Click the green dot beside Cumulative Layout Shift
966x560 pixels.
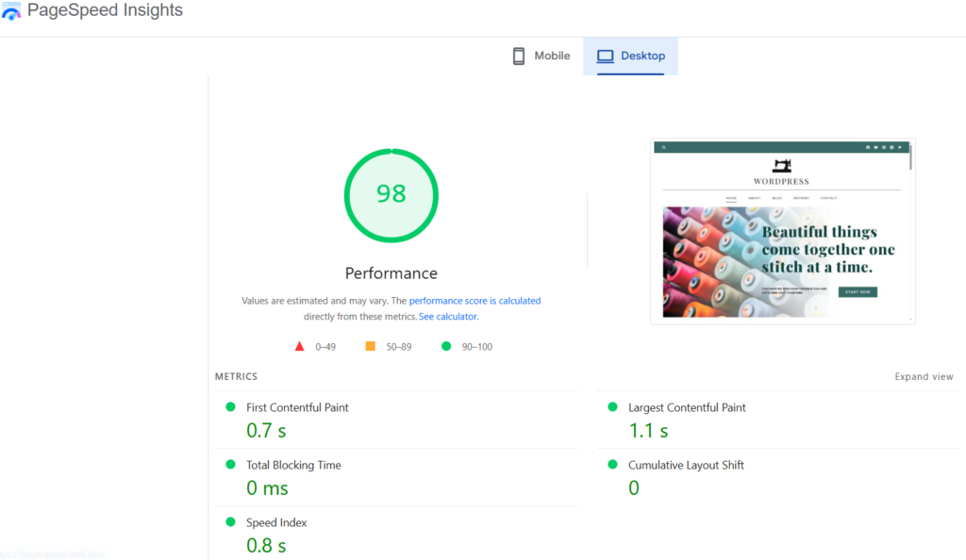point(612,465)
